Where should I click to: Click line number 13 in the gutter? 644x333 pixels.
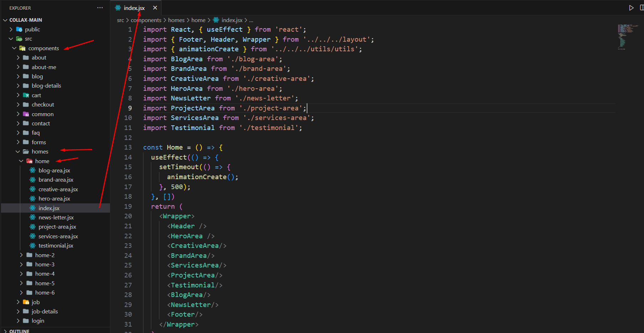coord(128,147)
